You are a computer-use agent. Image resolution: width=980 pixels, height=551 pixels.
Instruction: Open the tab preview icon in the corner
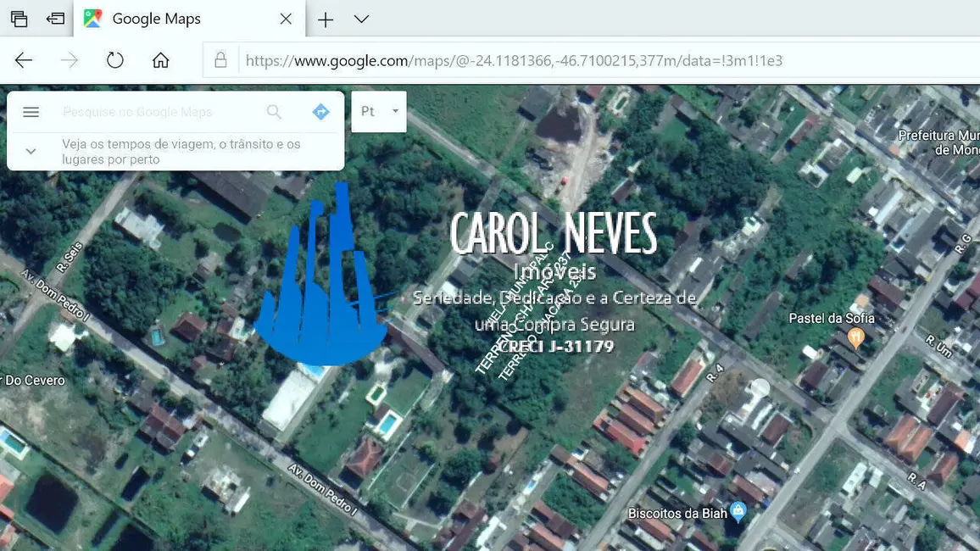[x=19, y=18]
